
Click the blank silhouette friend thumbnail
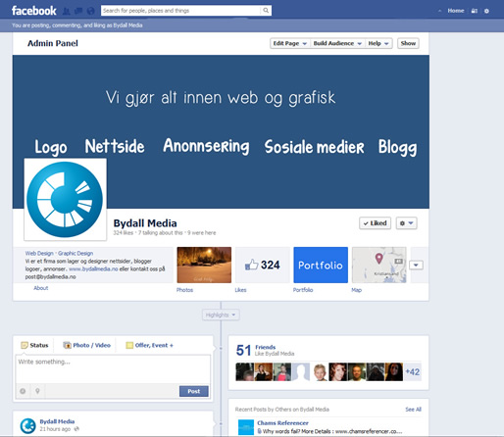coord(301,371)
